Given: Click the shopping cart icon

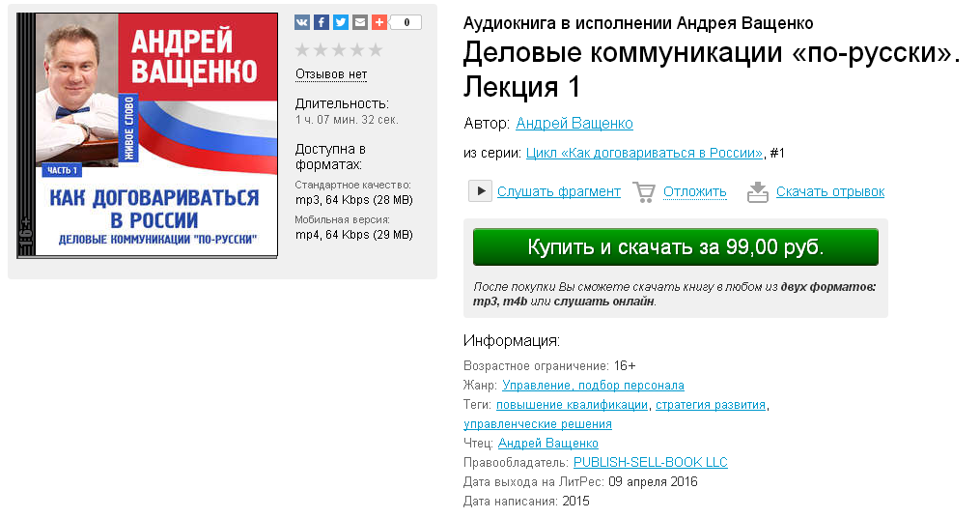Looking at the screenshot, I should tap(644, 192).
